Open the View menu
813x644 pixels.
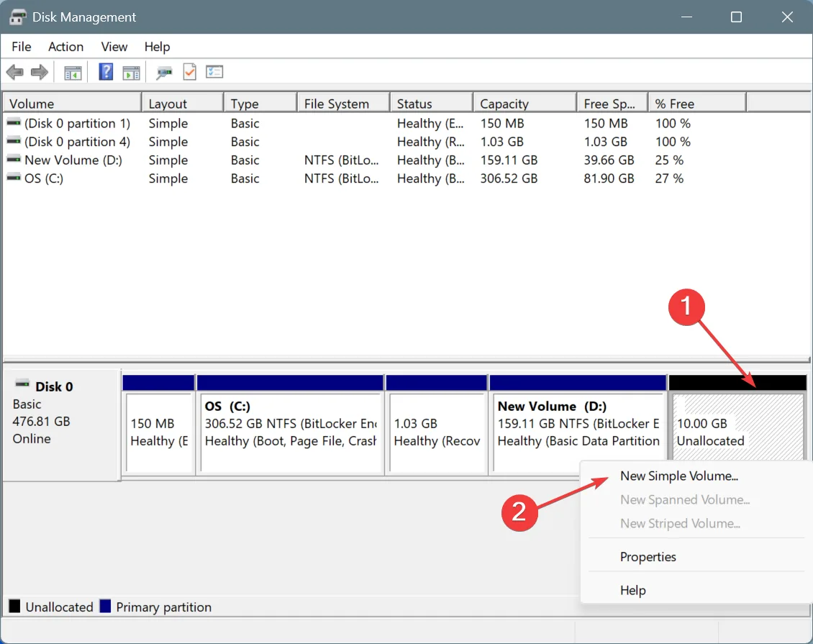[x=114, y=47]
